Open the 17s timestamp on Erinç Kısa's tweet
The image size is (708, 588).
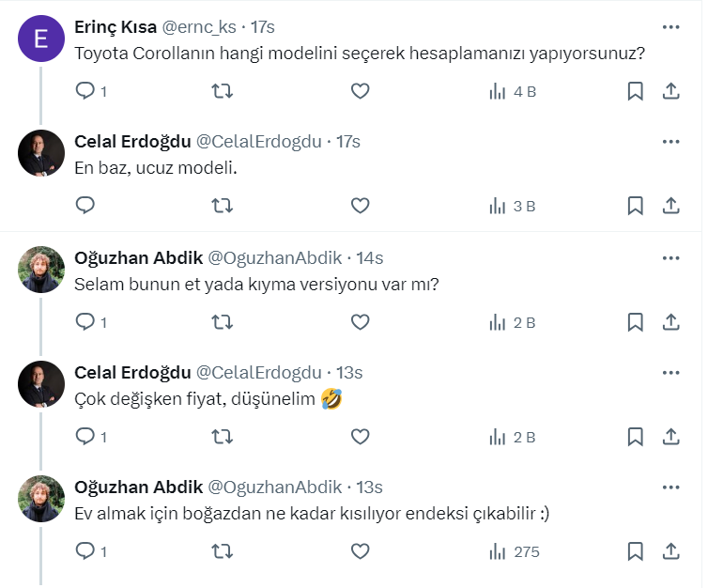click(262, 26)
